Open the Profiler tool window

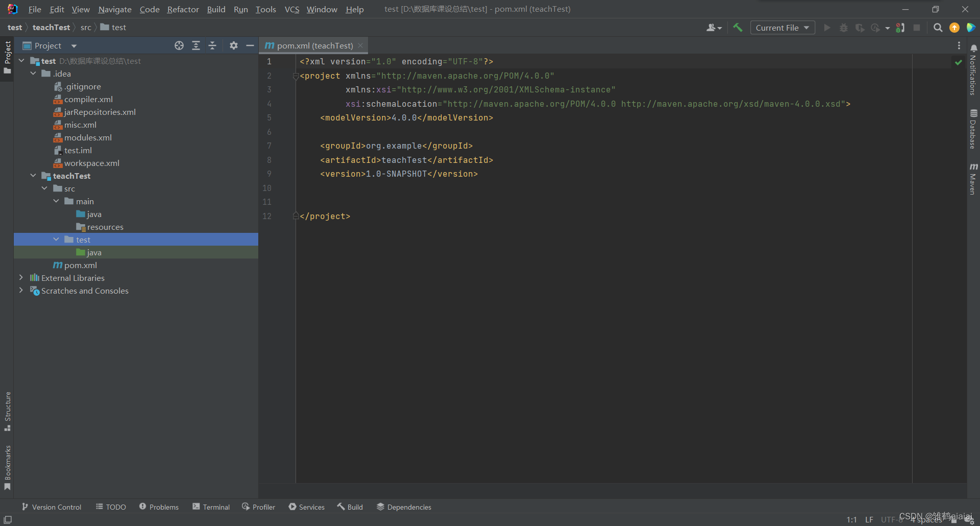(259, 507)
